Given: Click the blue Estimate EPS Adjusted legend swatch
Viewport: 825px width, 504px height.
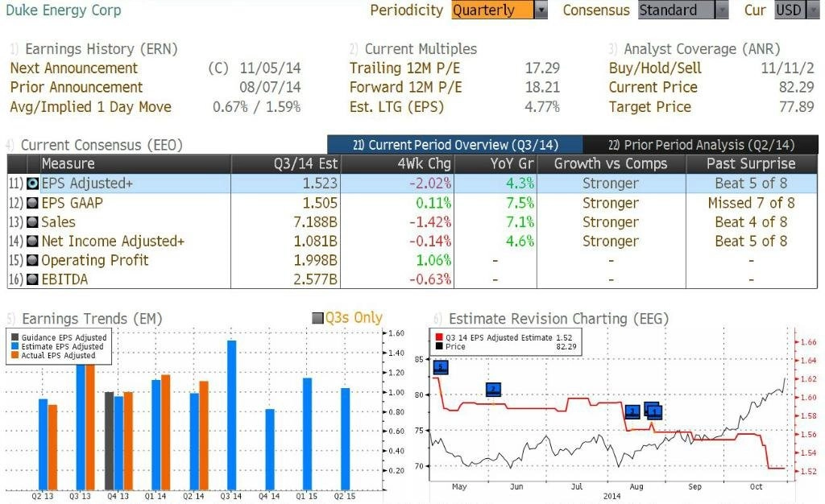Looking at the screenshot, I should tap(15, 346).
